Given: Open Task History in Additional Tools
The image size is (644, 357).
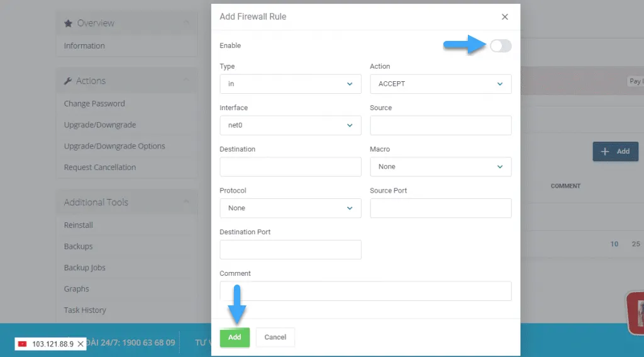Looking at the screenshot, I should tap(85, 310).
